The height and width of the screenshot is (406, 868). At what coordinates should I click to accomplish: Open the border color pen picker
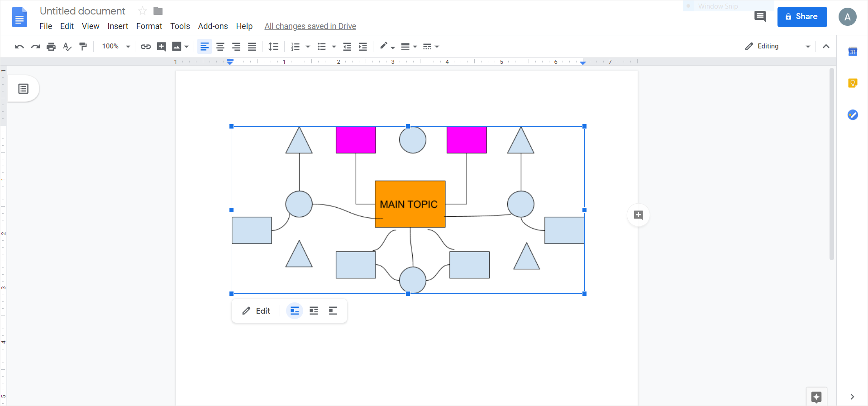coord(387,47)
